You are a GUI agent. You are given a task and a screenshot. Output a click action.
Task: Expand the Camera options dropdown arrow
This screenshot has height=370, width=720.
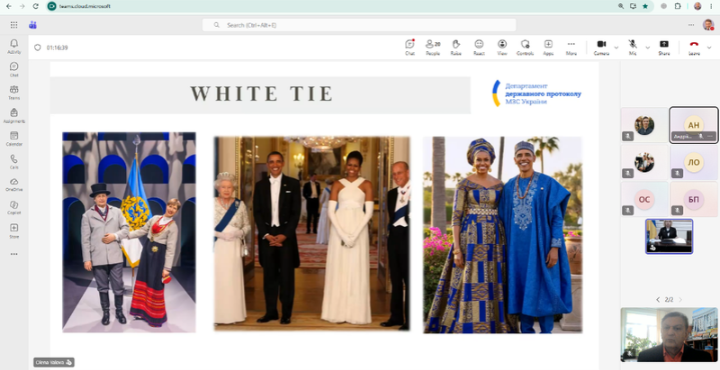click(616, 47)
